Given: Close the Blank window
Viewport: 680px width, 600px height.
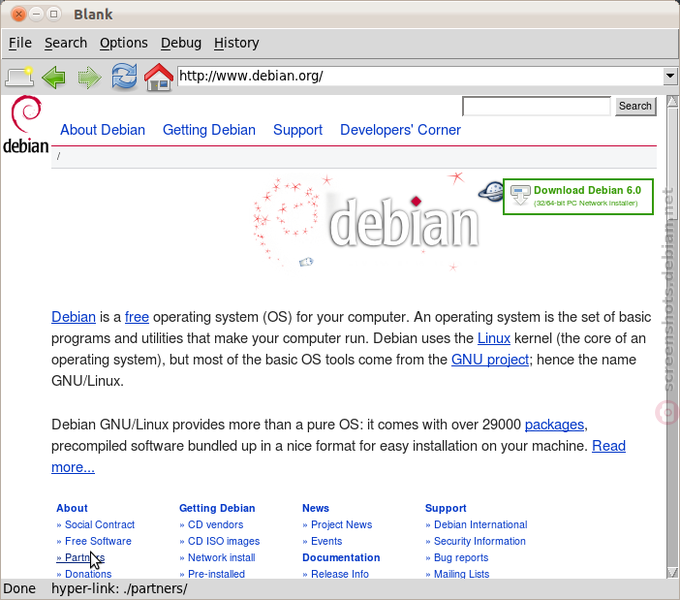Looking at the screenshot, I should pos(19,14).
